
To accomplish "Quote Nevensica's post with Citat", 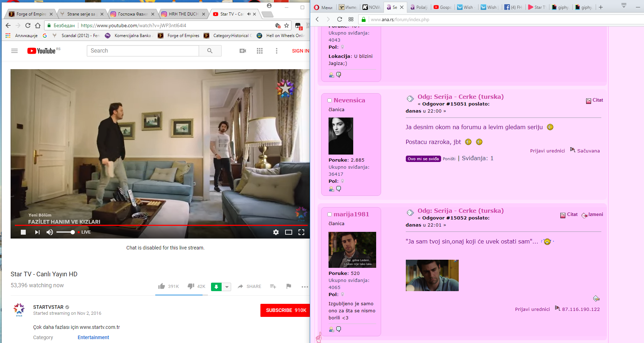I will 595,100.
